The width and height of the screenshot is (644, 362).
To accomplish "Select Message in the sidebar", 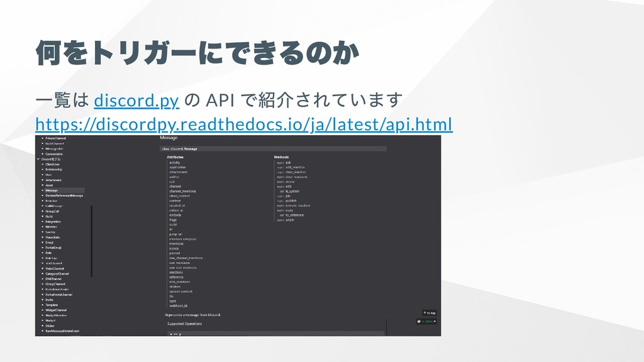I will click(x=52, y=190).
